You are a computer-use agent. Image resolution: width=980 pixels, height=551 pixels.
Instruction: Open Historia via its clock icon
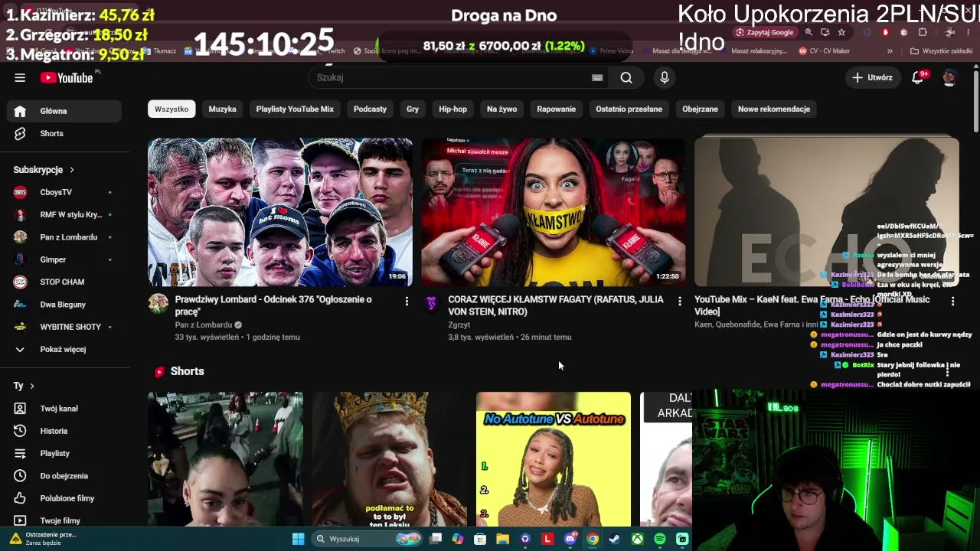[x=20, y=431]
